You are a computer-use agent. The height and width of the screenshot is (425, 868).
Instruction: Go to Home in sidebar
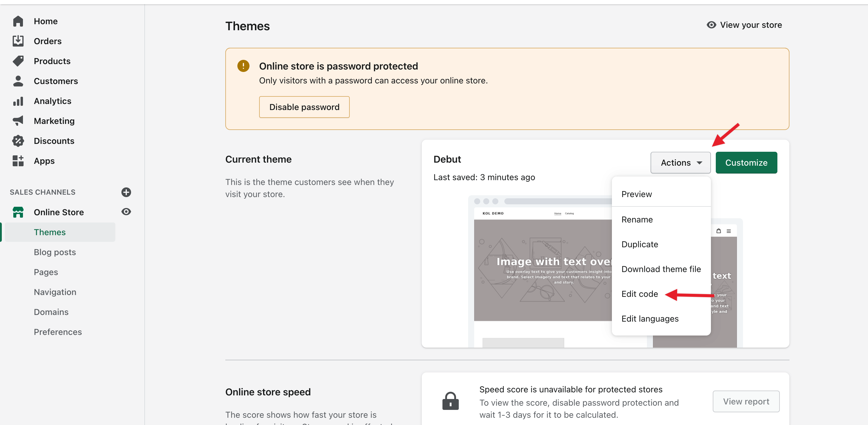click(46, 21)
